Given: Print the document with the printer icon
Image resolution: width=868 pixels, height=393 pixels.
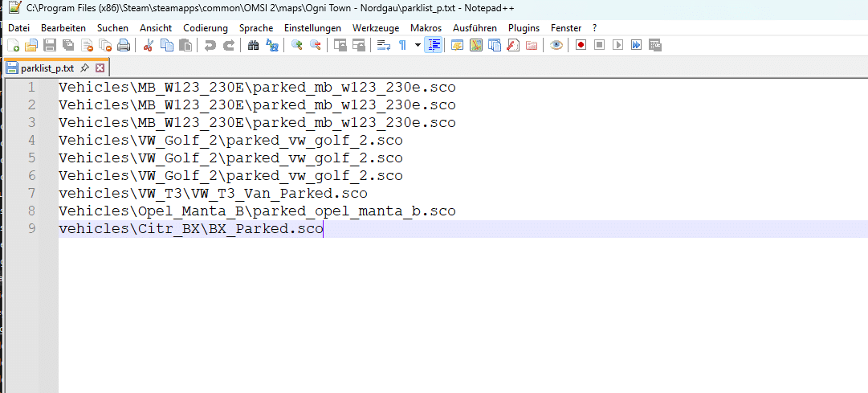Looking at the screenshot, I should pyautogui.click(x=124, y=46).
